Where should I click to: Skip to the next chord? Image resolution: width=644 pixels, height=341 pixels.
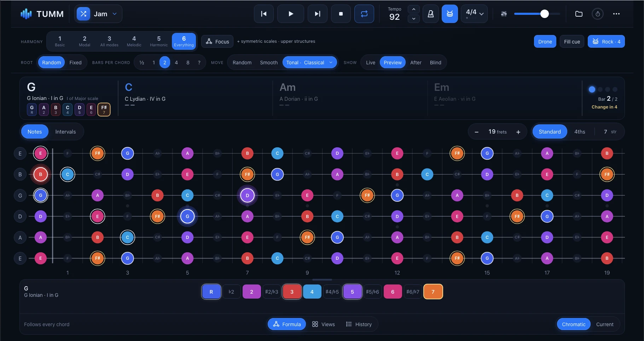pyautogui.click(x=317, y=14)
